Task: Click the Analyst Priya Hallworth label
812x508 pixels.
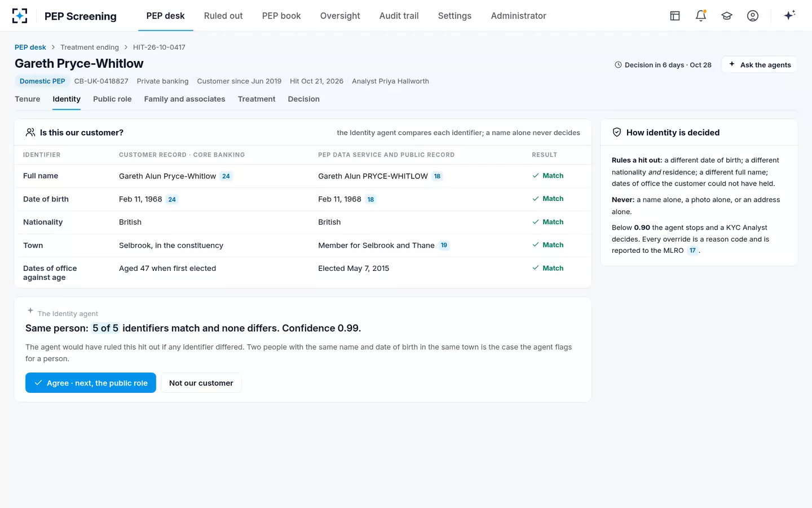Action: (390, 81)
